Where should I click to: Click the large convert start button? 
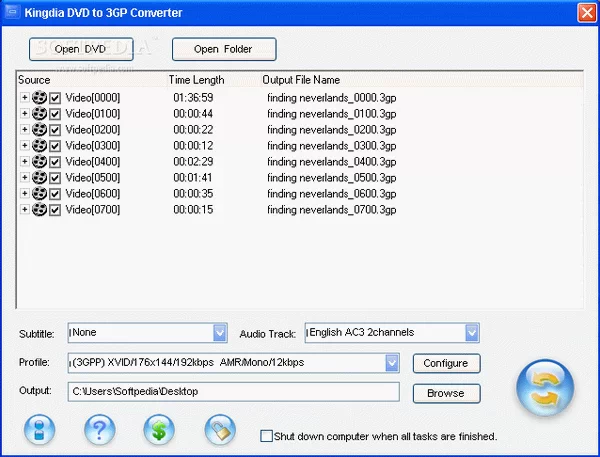(x=545, y=388)
